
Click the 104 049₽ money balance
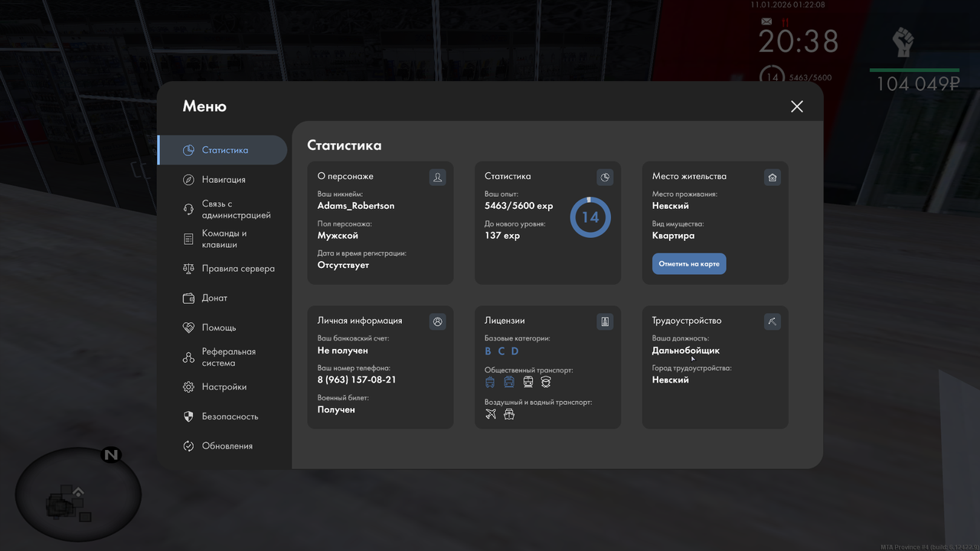click(x=917, y=84)
